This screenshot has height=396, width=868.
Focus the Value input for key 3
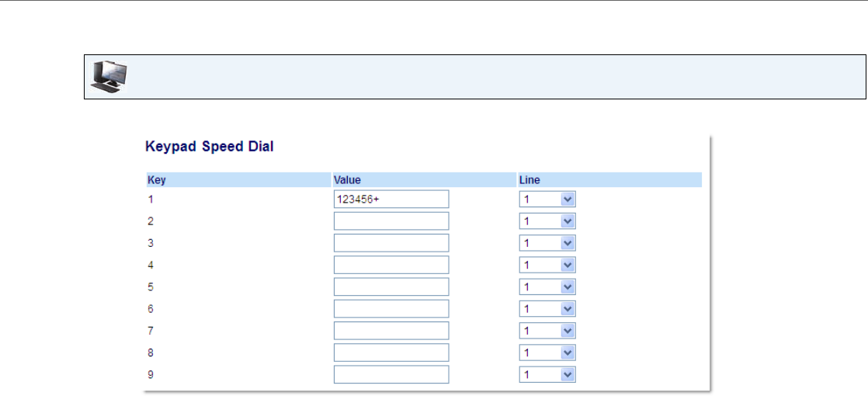(x=391, y=243)
